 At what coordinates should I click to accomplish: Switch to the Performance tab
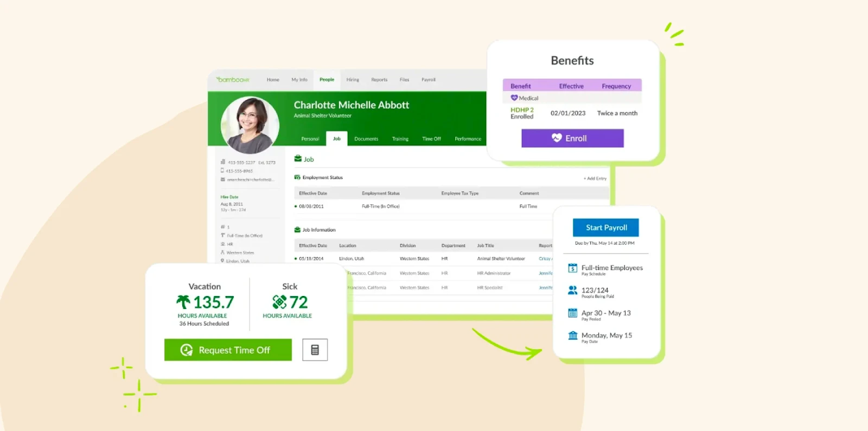(x=468, y=139)
